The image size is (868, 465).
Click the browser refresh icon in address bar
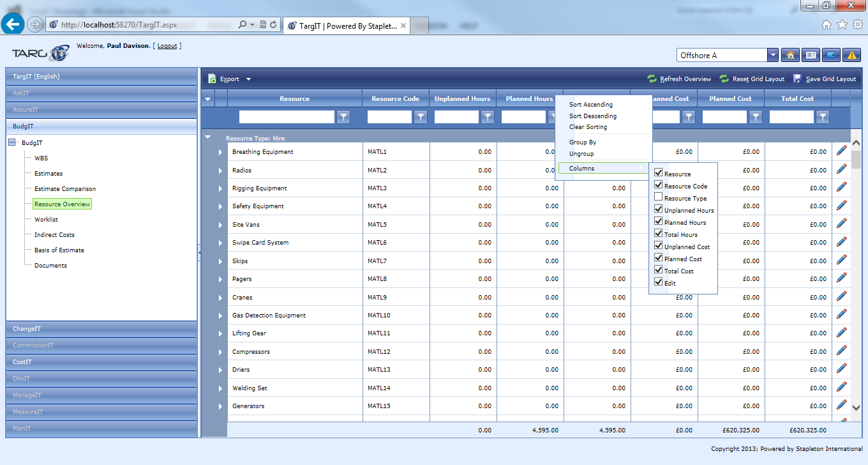click(274, 25)
